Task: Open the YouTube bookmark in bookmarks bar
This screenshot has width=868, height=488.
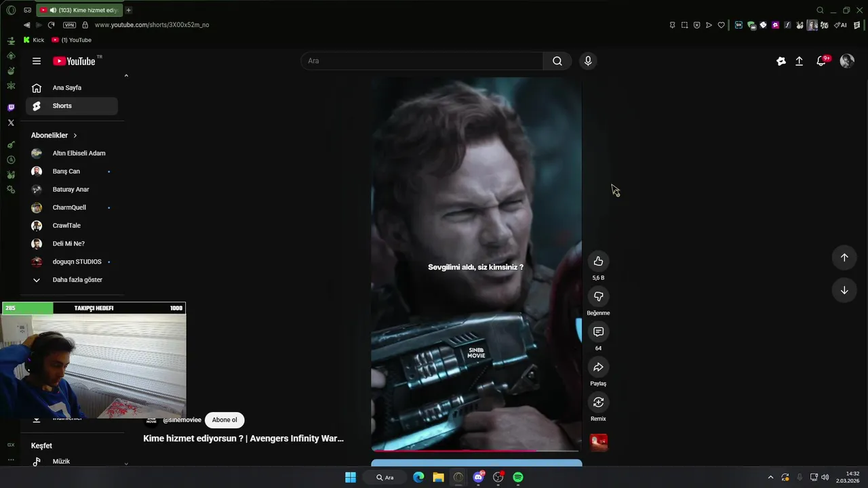Action: click(x=72, y=40)
